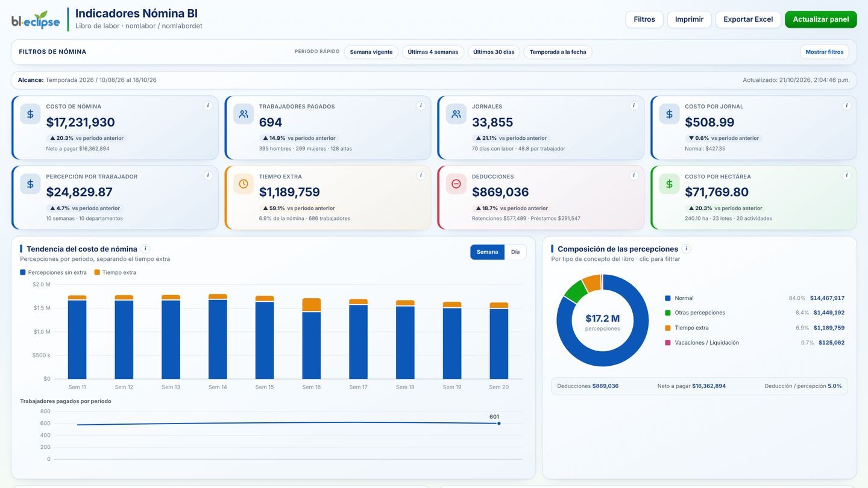Expand filters with Mostrar filtros
The width and height of the screenshot is (868, 488).
824,52
